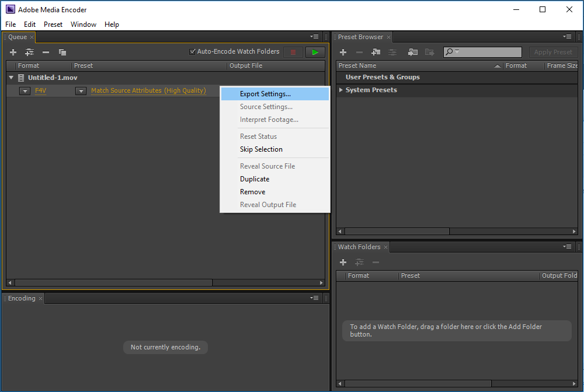Viewport: 584px width, 392px height.
Task: Select the User Presets & Groups row
Action: pyautogui.click(x=457, y=77)
